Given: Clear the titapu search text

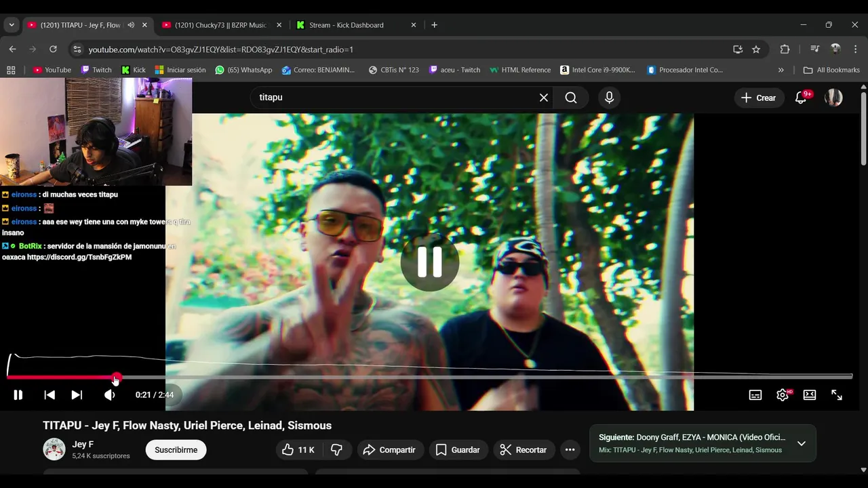Looking at the screenshot, I should point(544,98).
